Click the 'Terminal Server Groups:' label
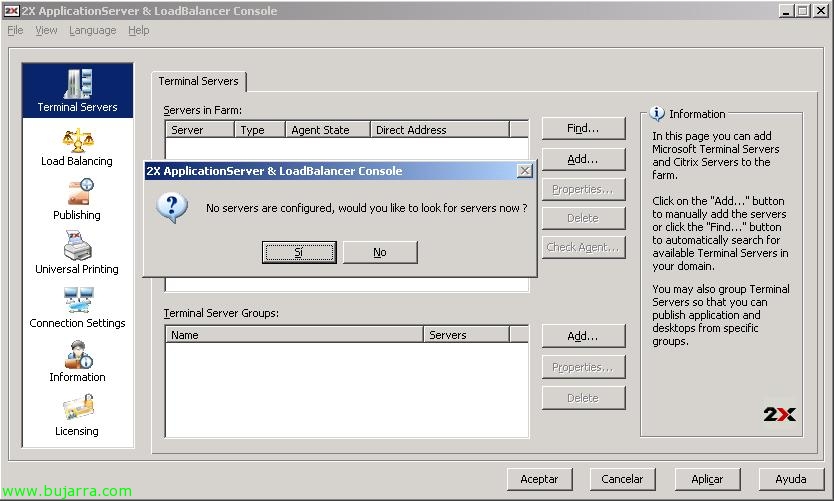Viewport: 834px width, 501px height. (x=221, y=313)
